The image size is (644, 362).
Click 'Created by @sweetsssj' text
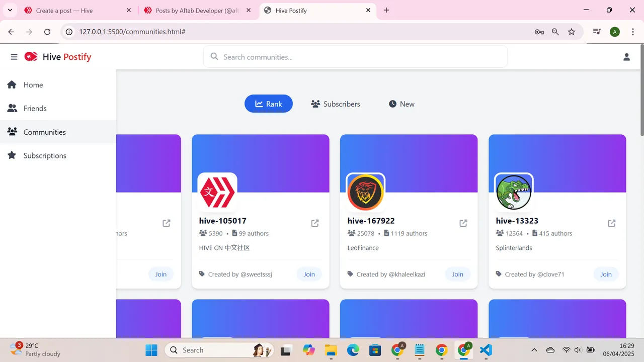[240, 274]
